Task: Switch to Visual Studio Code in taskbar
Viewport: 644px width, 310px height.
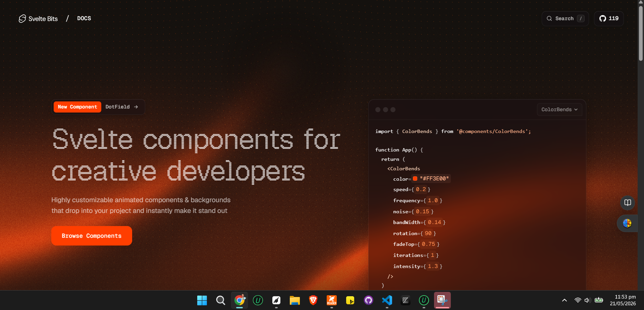Action: [387, 300]
